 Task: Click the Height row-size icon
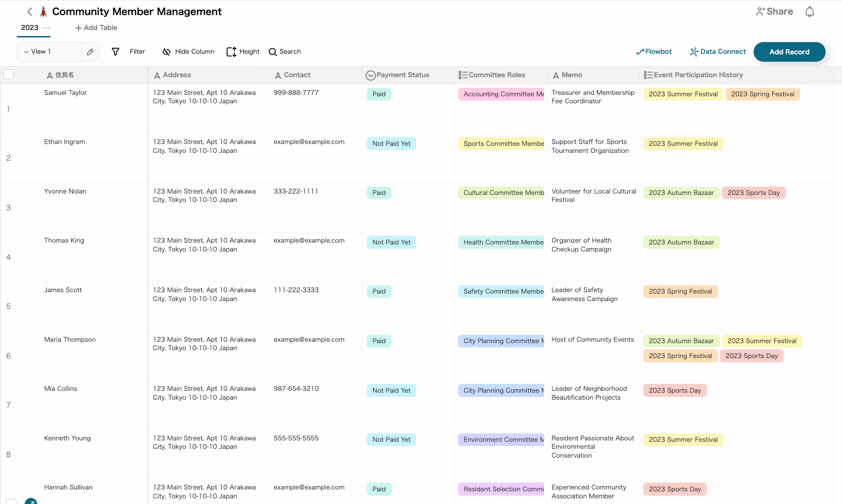[231, 52]
